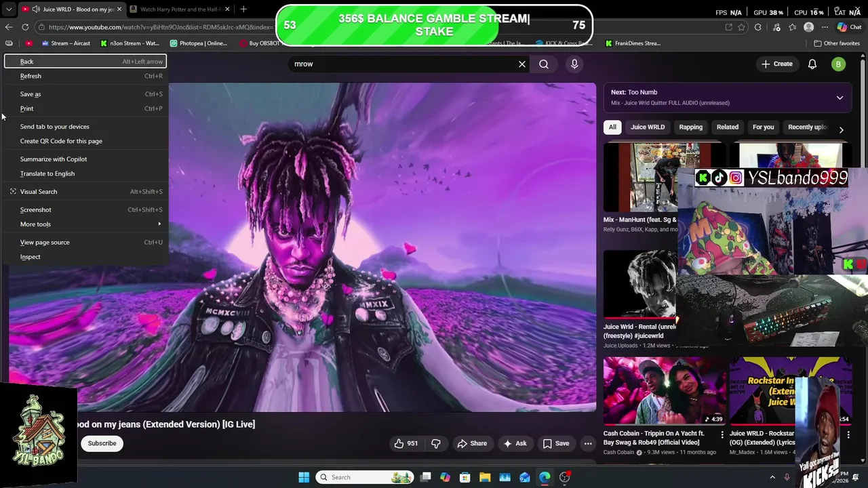
Task: Select the For you filter chip
Action: (x=763, y=127)
